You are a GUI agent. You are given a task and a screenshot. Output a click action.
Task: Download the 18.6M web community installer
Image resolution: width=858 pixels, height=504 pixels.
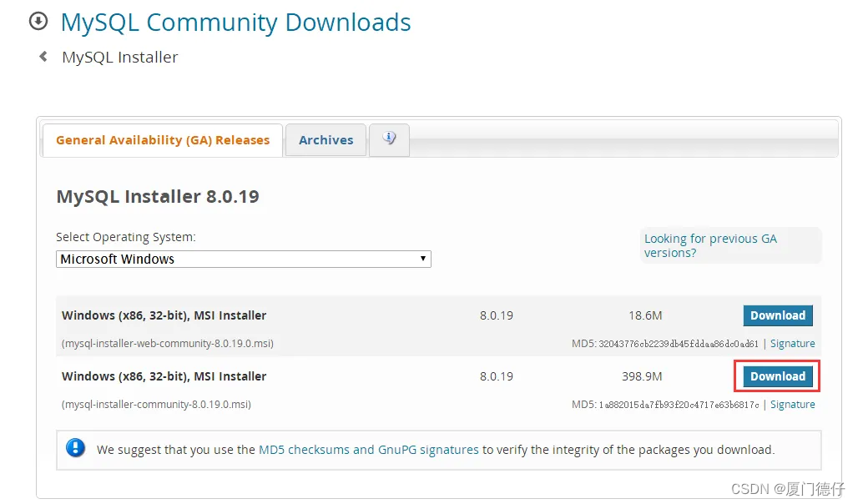pos(777,315)
